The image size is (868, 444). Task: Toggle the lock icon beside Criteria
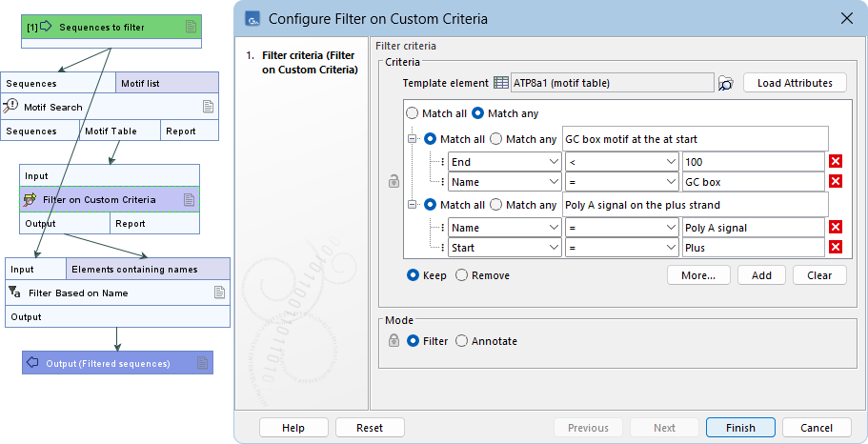coord(394,180)
